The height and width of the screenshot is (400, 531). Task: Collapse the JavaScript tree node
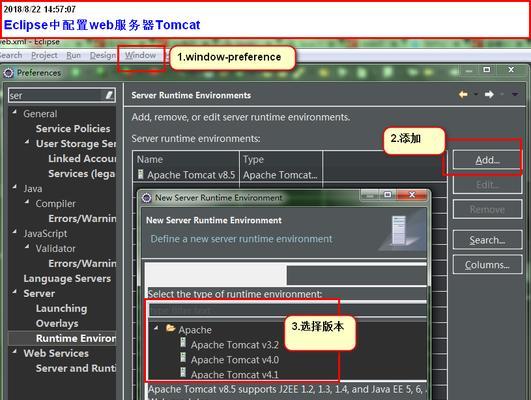tap(15, 231)
